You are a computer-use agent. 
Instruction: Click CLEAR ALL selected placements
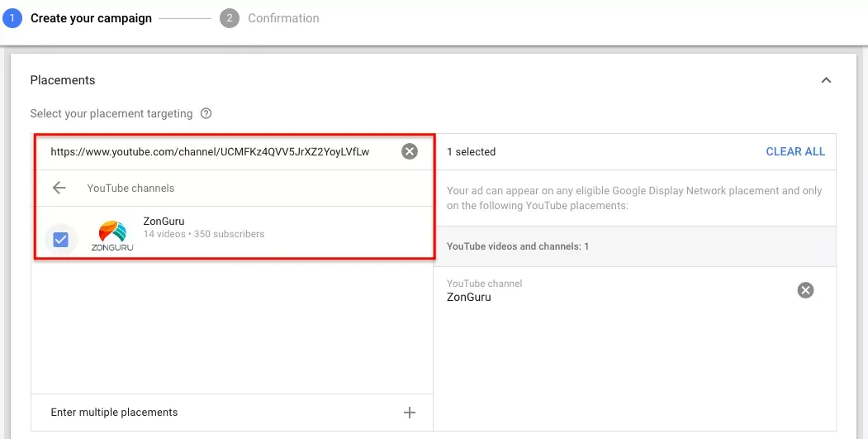[795, 151]
